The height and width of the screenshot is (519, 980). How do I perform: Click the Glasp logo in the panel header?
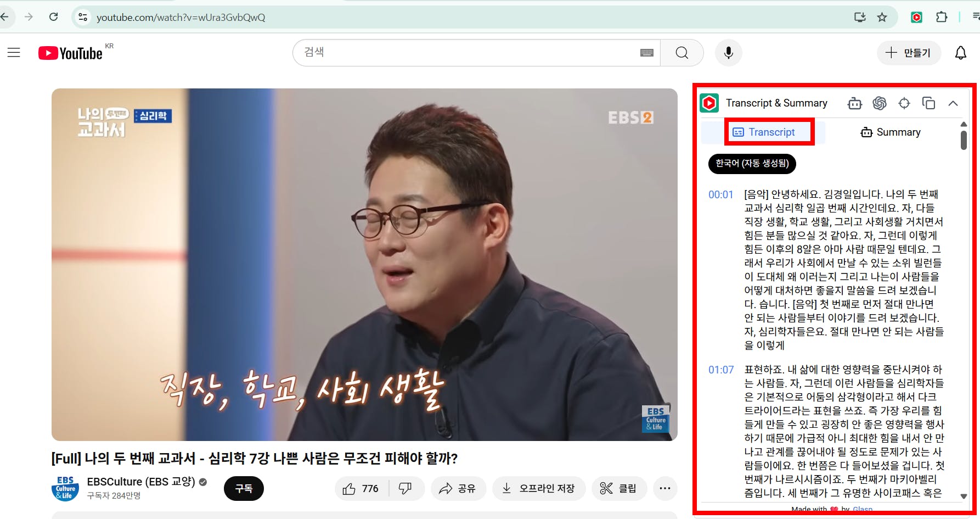coord(709,103)
